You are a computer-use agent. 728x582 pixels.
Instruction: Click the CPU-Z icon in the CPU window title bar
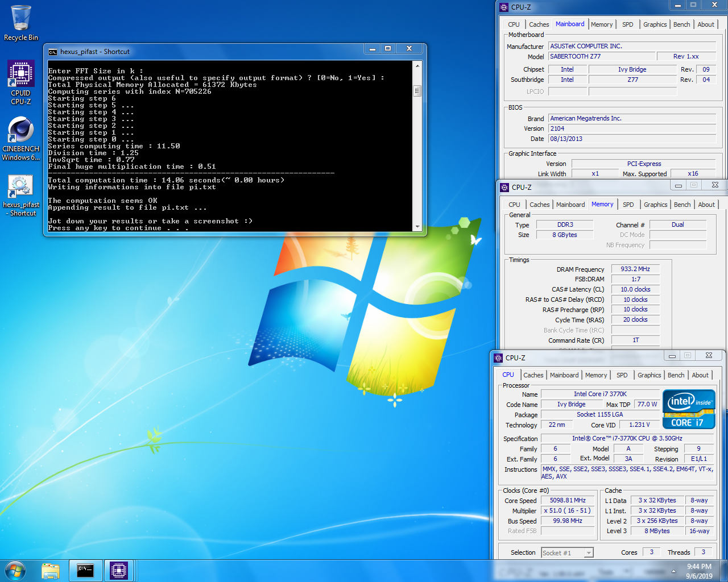[x=498, y=357]
